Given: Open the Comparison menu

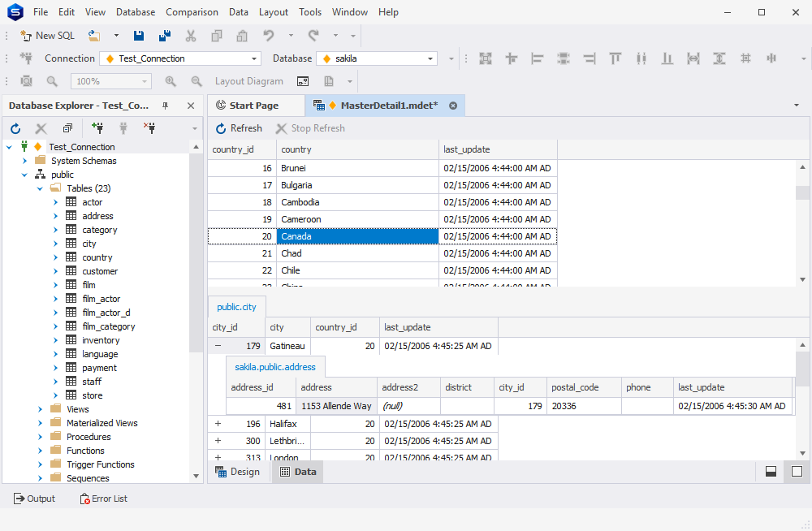Looking at the screenshot, I should [192, 12].
